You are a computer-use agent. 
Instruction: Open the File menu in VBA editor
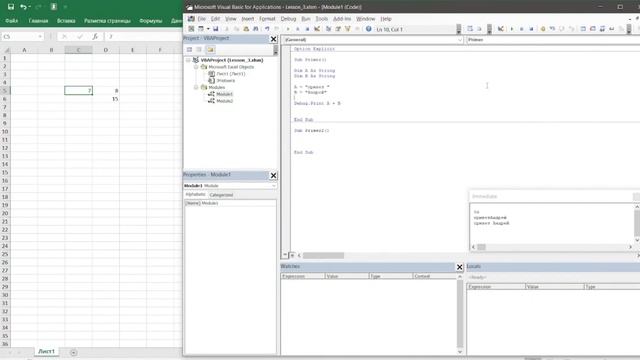coord(202,19)
